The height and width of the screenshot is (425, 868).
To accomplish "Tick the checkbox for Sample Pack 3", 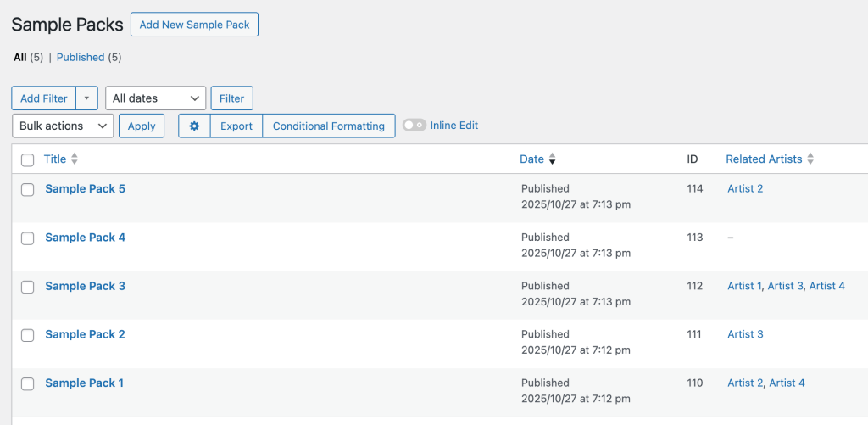I will click(27, 287).
